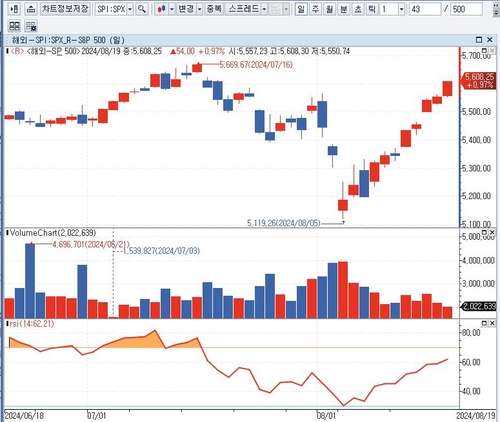This screenshot has width=500, height=422.
Task: Switch to 분 (minute) period
Action: click(x=344, y=9)
